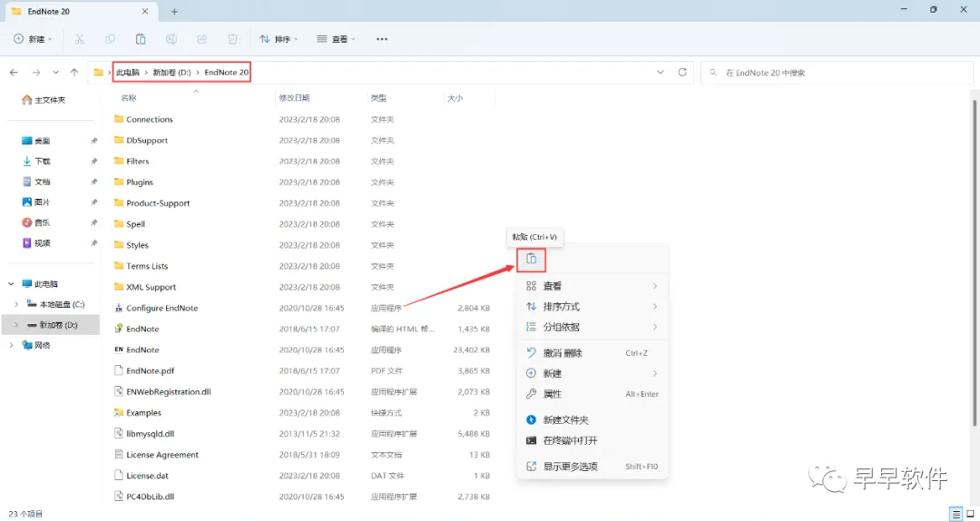This screenshot has width=980, height=522.
Task: Open 排序方式 submenu in context menu
Action: (x=593, y=307)
